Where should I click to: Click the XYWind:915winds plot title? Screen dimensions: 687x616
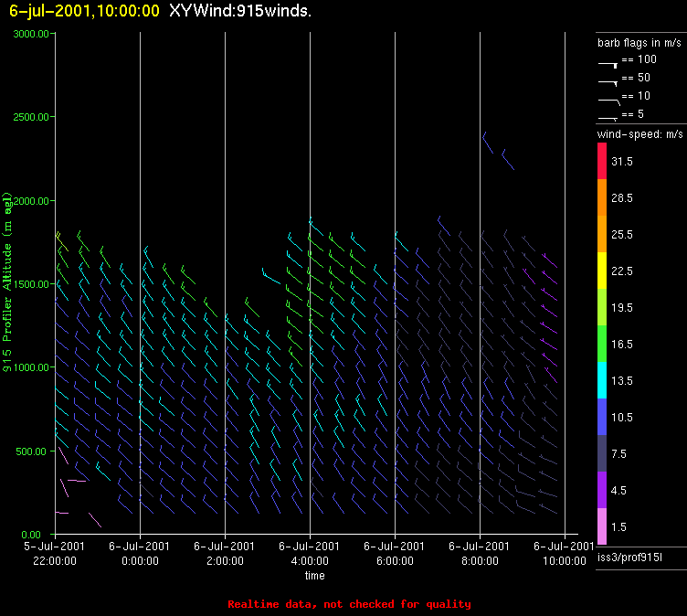point(240,11)
